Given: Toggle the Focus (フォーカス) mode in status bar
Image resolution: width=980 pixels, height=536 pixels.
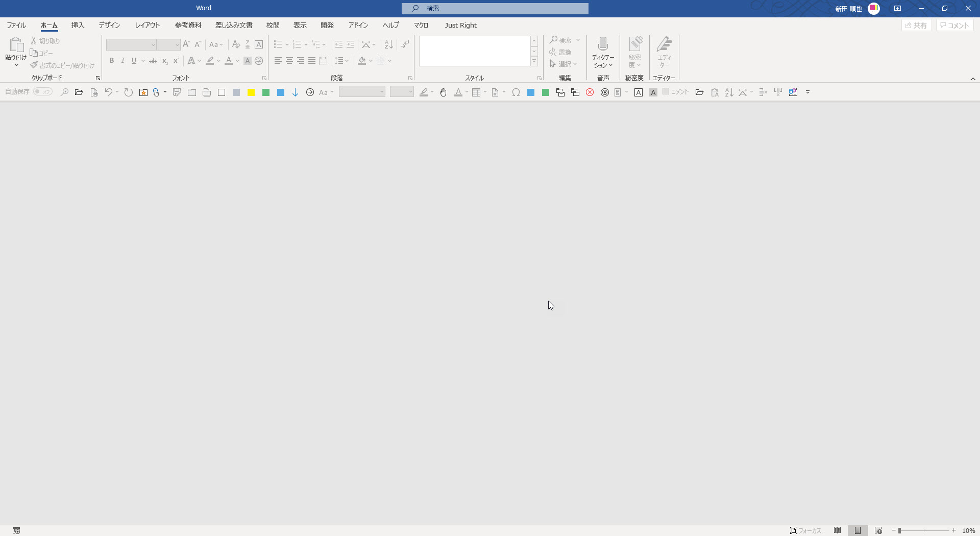Looking at the screenshot, I should 805,530.
